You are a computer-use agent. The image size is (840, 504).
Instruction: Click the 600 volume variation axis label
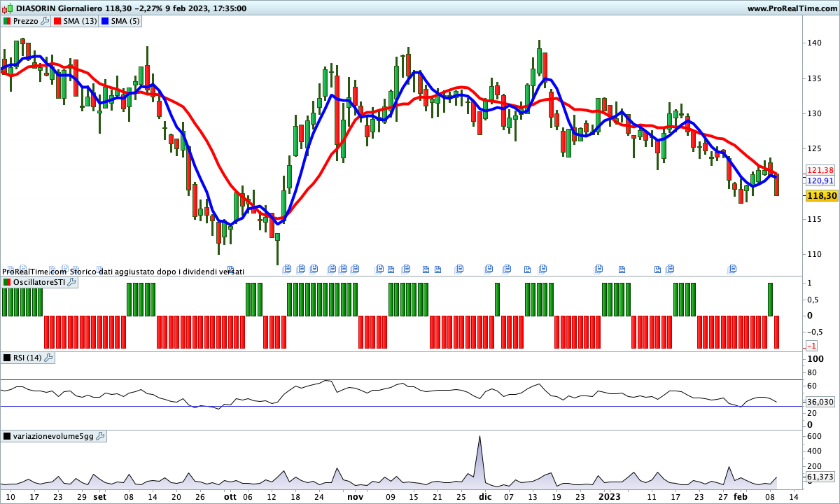click(814, 437)
